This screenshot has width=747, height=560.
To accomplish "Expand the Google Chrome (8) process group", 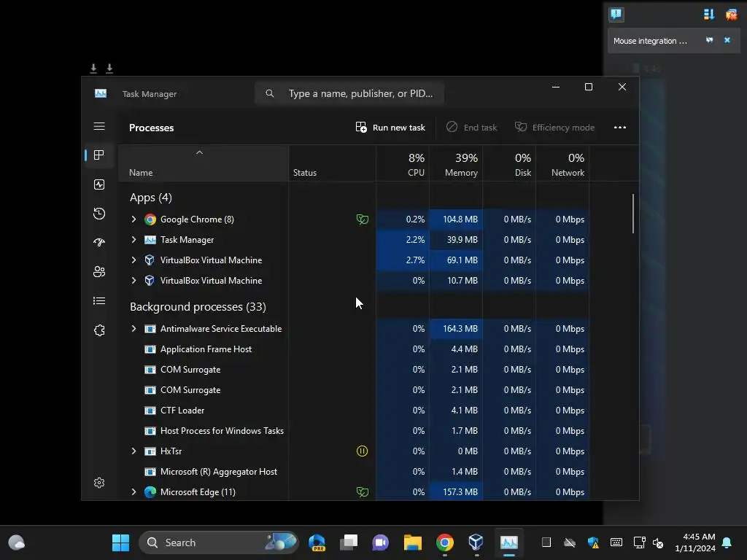I will coord(134,219).
